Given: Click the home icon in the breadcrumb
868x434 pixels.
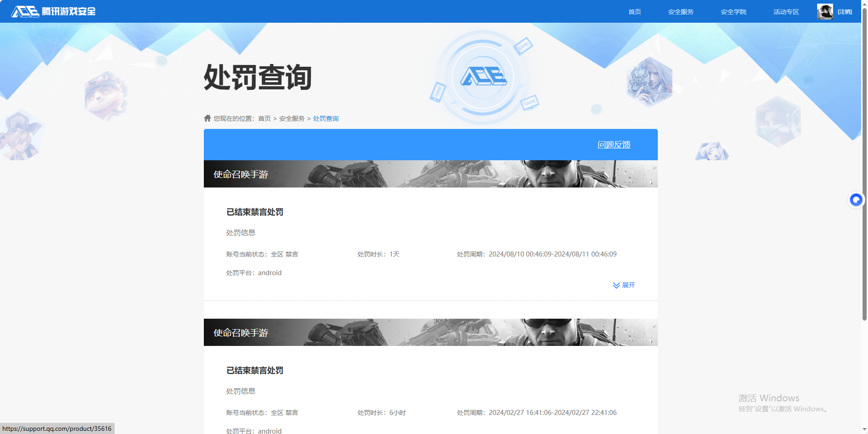Looking at the screenshot, I should point(207,118).
